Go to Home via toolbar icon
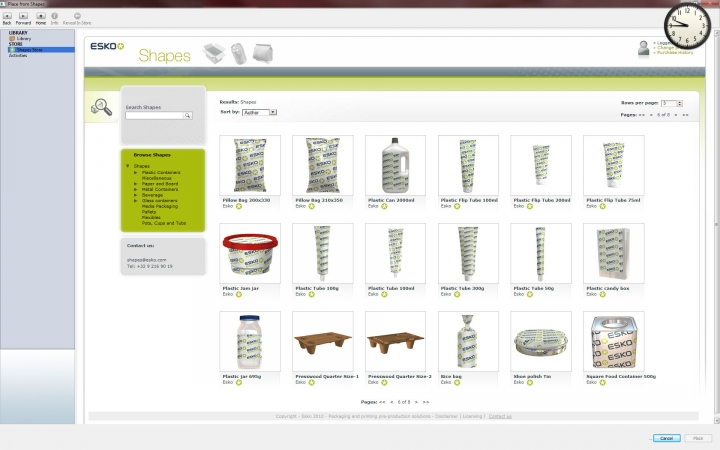The height and width of the screenshot is (450, 720). coord(40,17)
